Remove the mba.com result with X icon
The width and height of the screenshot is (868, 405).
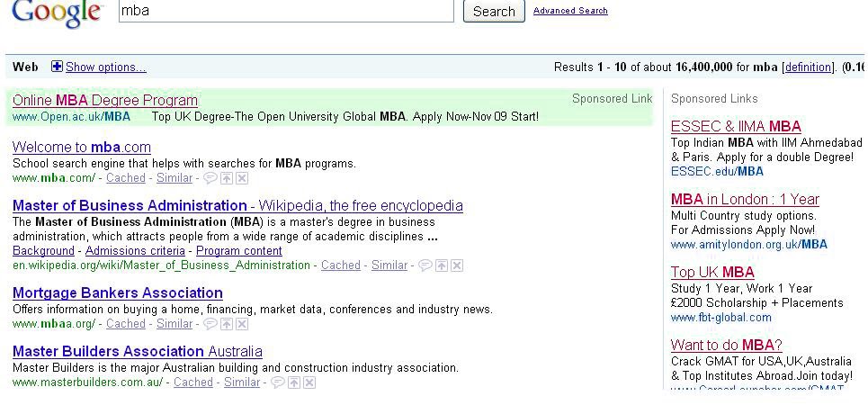(242, 178)
